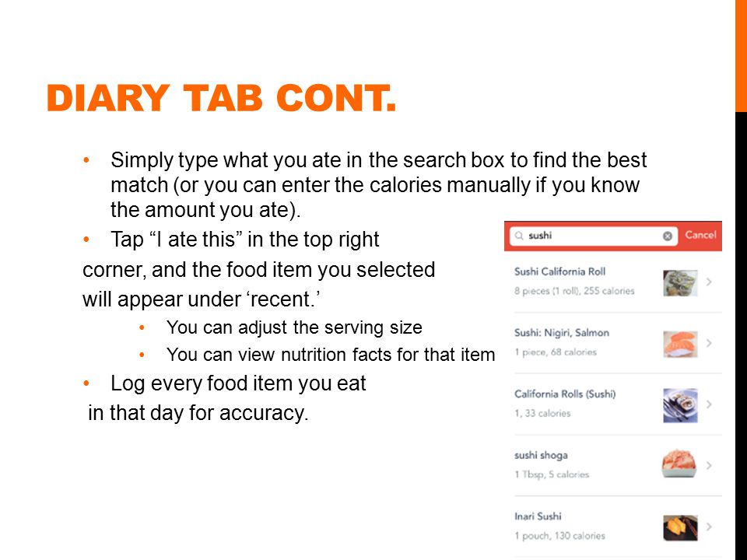The height and width of the screenshot is (560, 747).
Task: Choose California Rolls (Sushi) entry text
Action: [565, 394]
